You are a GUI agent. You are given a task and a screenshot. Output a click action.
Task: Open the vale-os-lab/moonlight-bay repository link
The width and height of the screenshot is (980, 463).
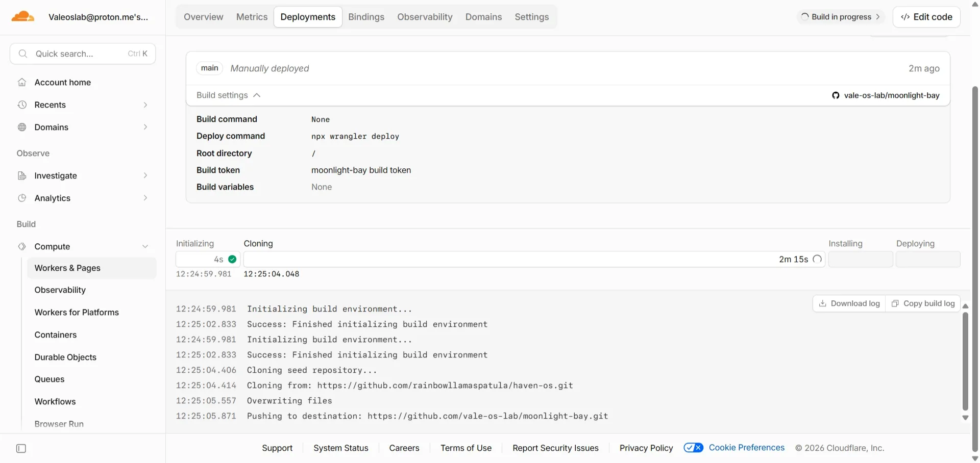891,95
